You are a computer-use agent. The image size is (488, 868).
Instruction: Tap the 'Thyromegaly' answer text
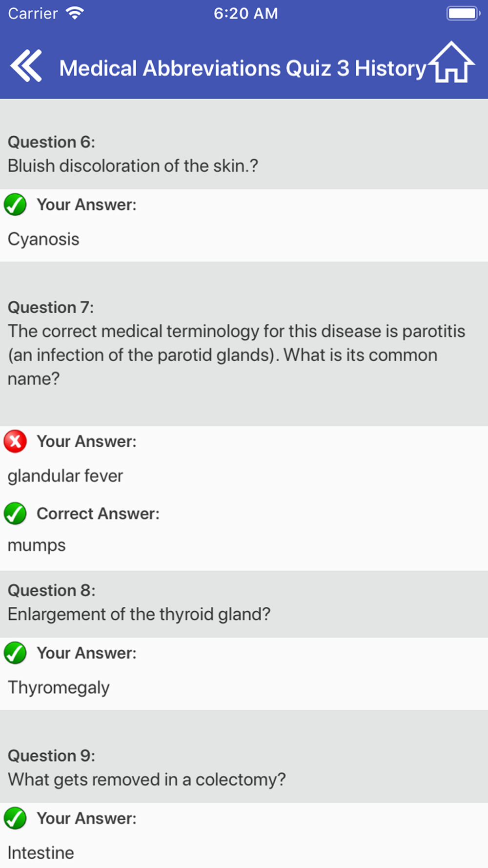point(59,687)
